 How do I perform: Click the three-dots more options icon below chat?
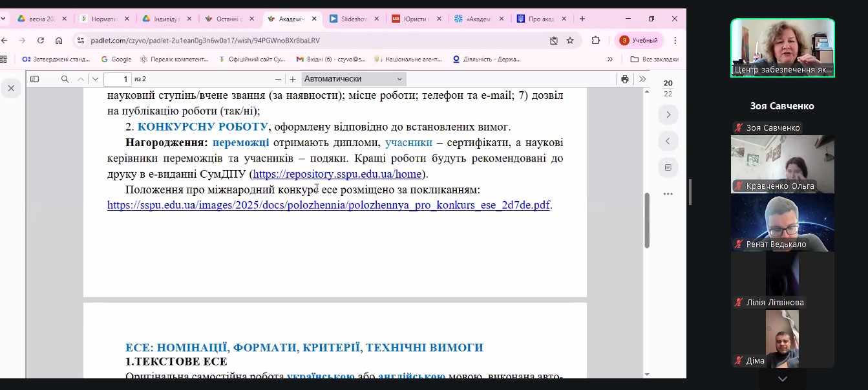[668, 193]
